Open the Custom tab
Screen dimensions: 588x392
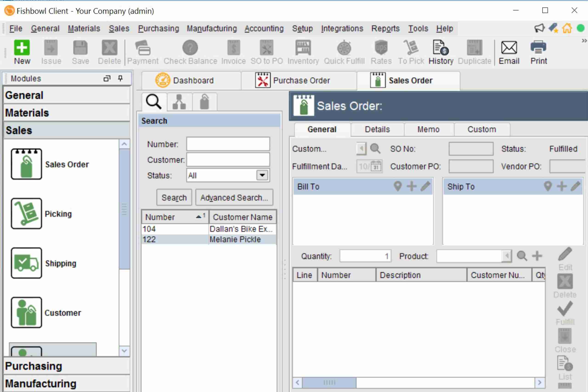click(482, 129)
